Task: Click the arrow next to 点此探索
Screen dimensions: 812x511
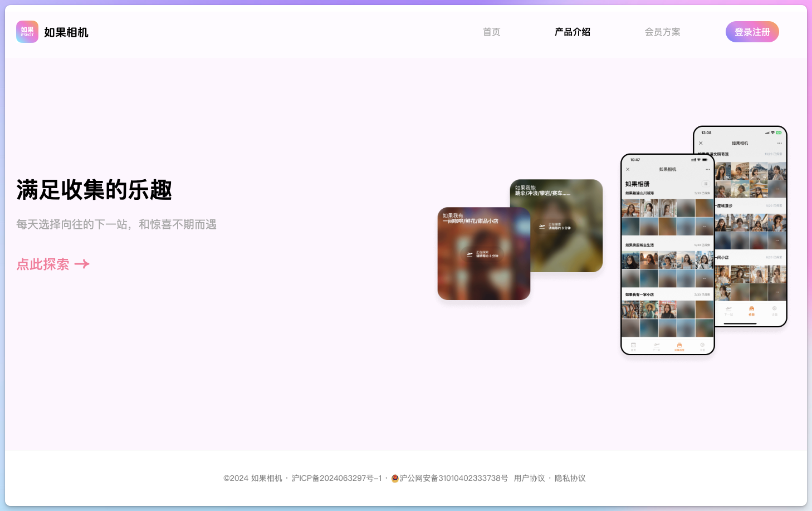Action: coord(82,264)
